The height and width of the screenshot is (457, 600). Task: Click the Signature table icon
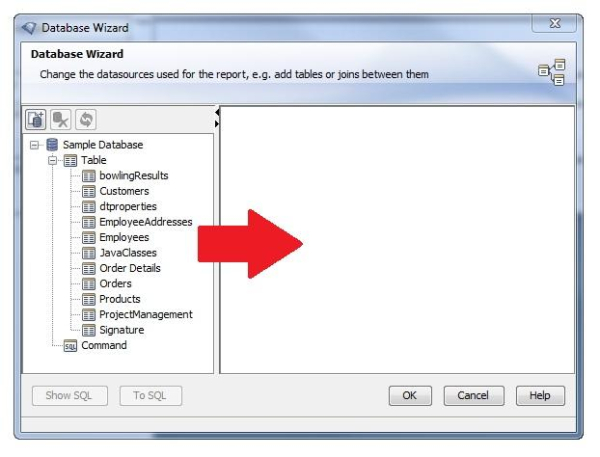coord(88,330)
